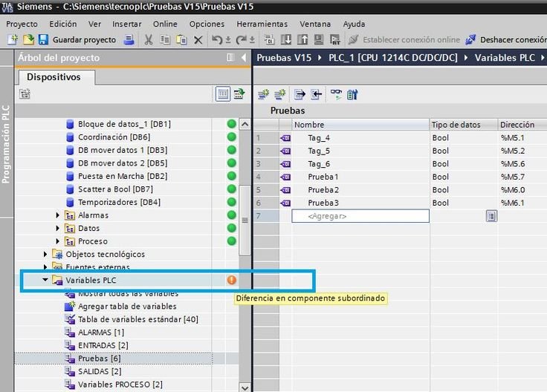Click Deshacer conexión online button
The image size is (547, 392).
506,40
